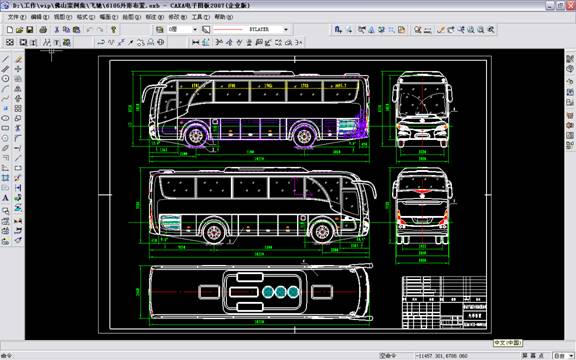Save the drawing with the floppy disk icon
The width and height of the screenshot is (576, 360).
click(29, 29)
